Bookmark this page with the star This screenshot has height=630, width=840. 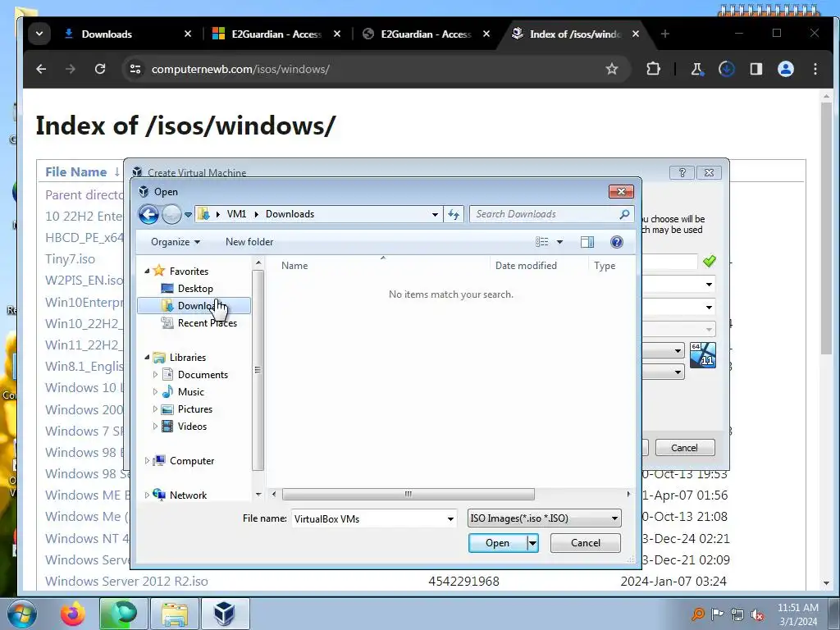(x=612, y=69)
